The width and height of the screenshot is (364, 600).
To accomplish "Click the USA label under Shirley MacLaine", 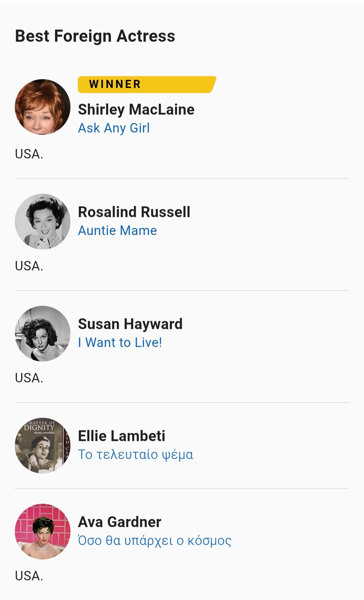I will [x=29, y=154].
